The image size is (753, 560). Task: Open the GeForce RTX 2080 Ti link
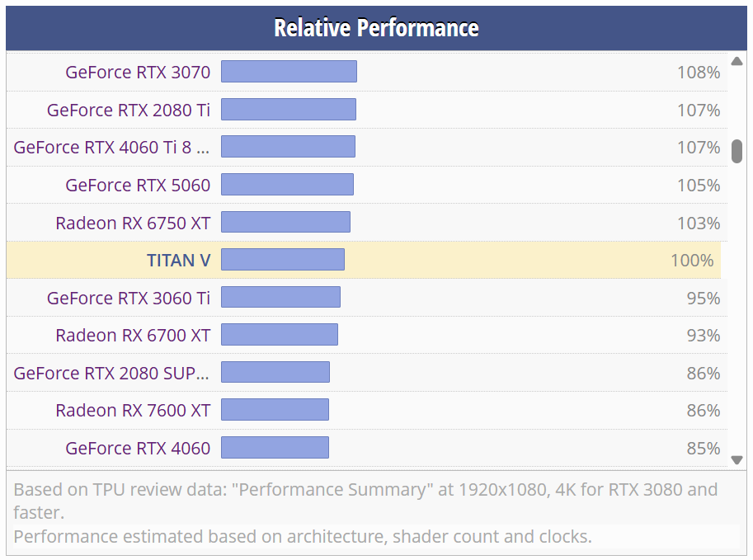[x=129, y=110]
